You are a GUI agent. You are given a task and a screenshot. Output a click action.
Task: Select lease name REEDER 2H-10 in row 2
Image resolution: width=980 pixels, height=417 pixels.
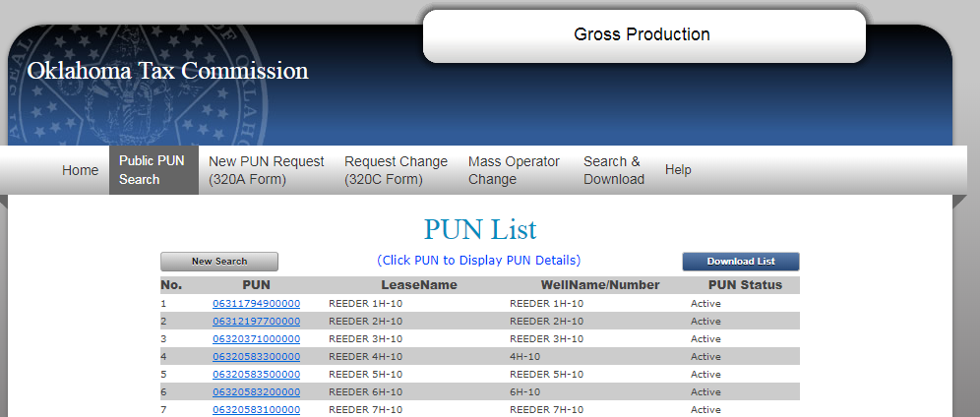(x=366, y=322)
